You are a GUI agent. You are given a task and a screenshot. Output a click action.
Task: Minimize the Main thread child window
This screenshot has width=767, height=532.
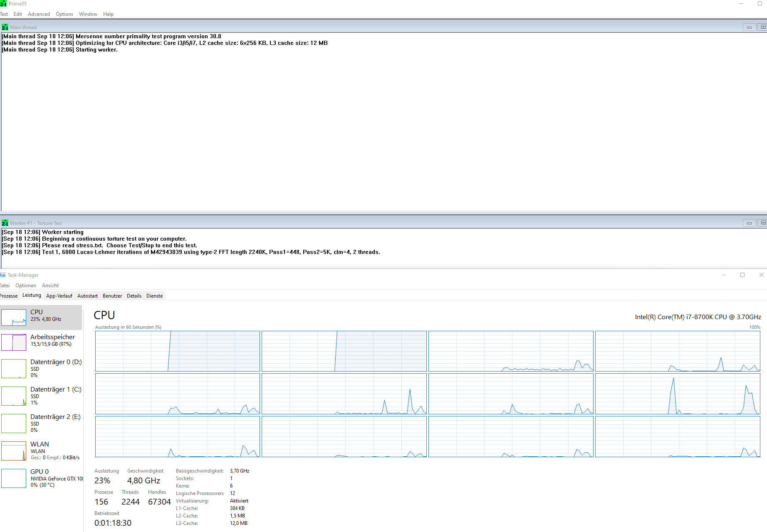(x=749, y=27)
